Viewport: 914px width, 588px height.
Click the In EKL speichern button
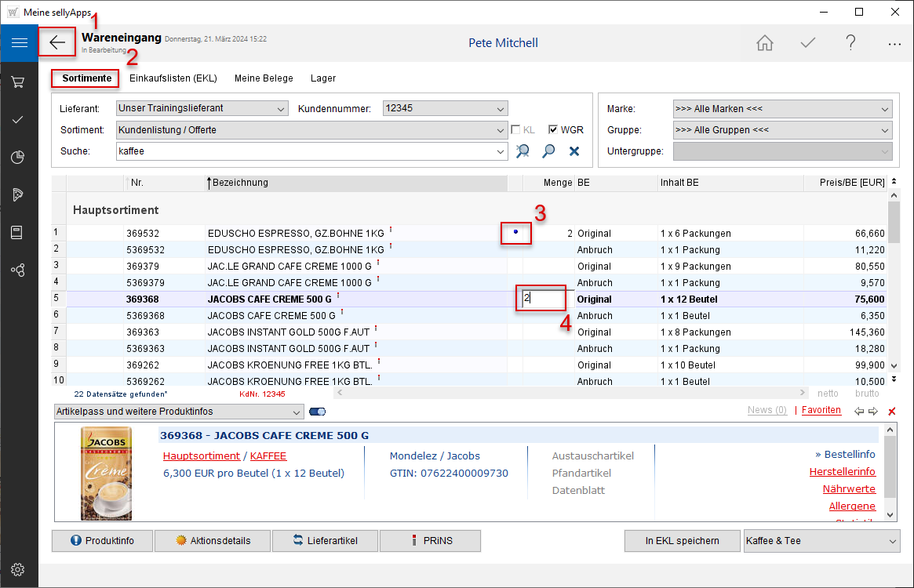click(x=682, y=541)
